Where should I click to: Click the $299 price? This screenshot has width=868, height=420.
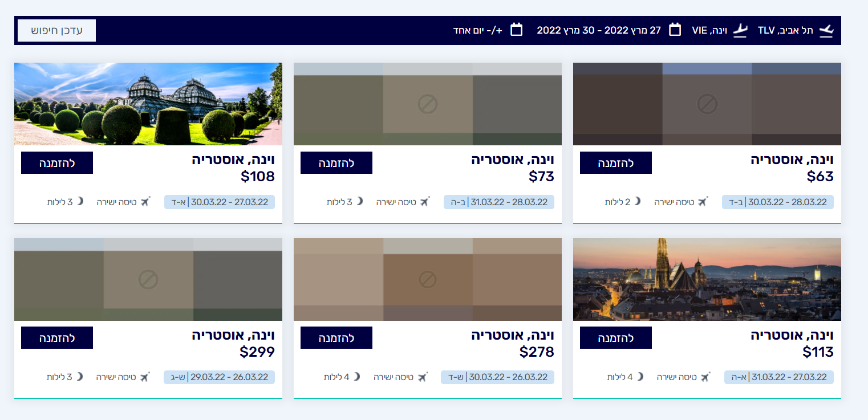[257, 352]
